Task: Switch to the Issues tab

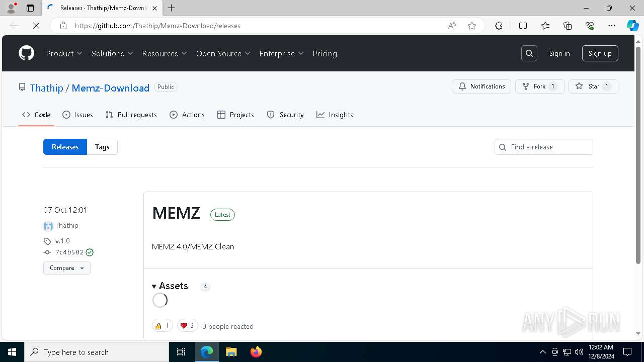Action: pos(77,115)
